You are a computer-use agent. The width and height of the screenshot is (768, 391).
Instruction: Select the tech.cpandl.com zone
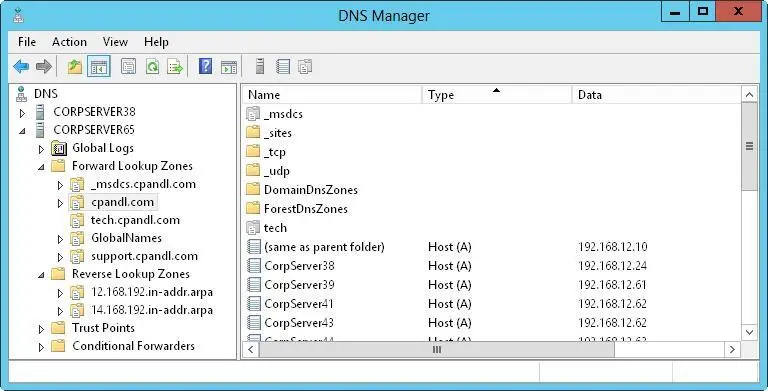coord(135,220)
